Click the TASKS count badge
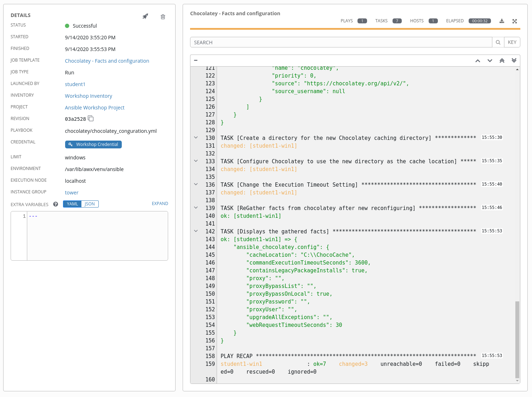Screen dimensions: 532x397 pyautogui.click(x=397, y=21)
